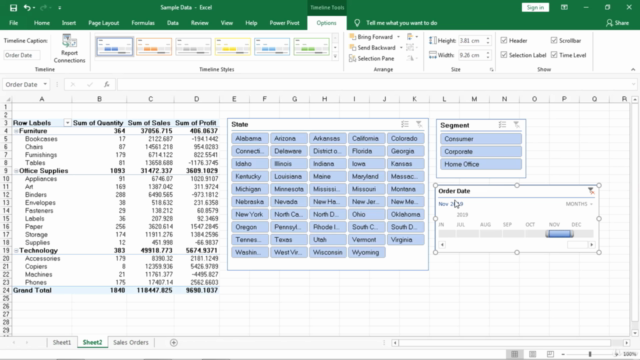The image size is (640, 360).
Task: Select Wyoming in State slicer
Action: 366,253
